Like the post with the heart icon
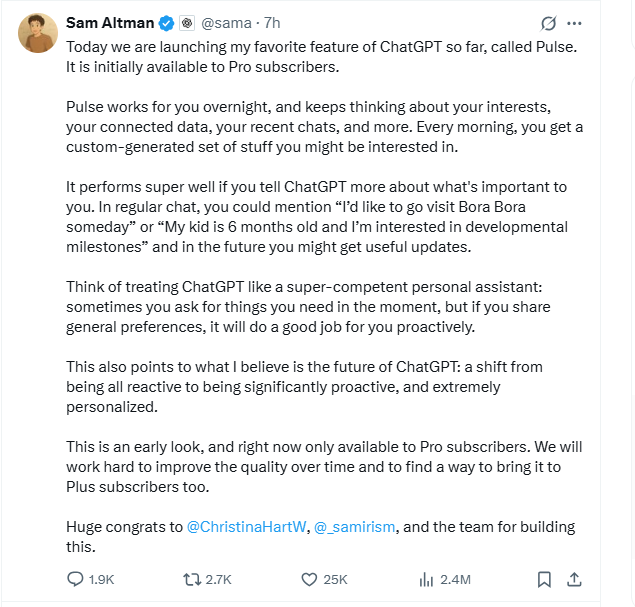Screen dimensions: 635x607 click(x=309, y=579)
